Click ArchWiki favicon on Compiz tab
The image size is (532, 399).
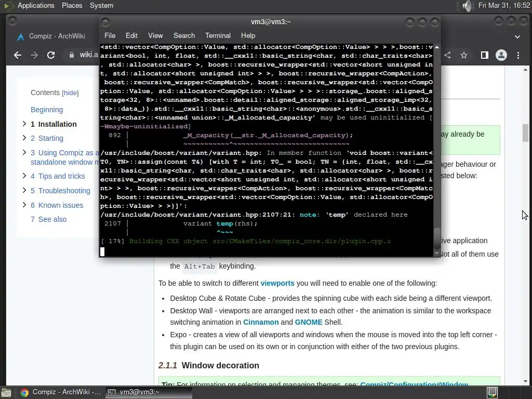click(x=21, y=36)
